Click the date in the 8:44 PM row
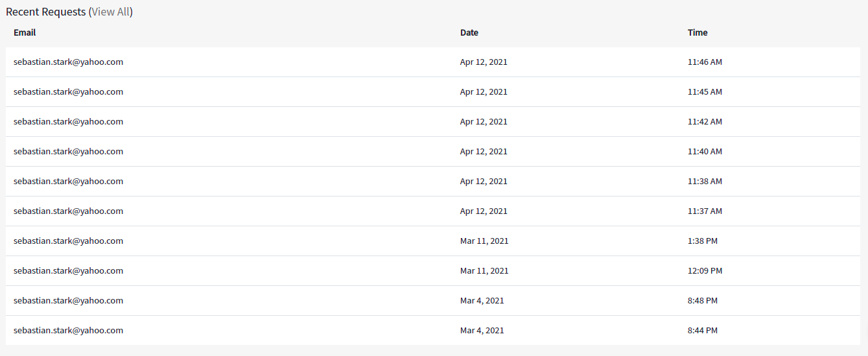868x356 pixels. point(482,331)
